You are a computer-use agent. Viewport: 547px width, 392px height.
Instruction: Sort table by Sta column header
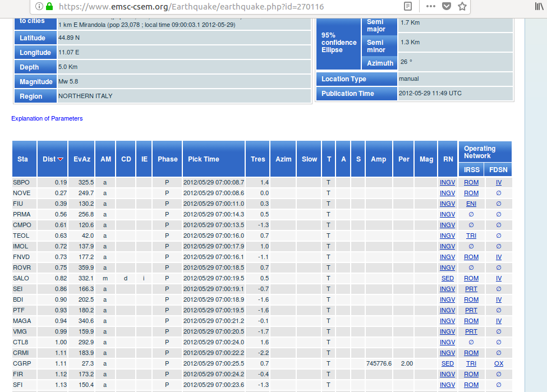pyautogui.click(x=22, y=159)
